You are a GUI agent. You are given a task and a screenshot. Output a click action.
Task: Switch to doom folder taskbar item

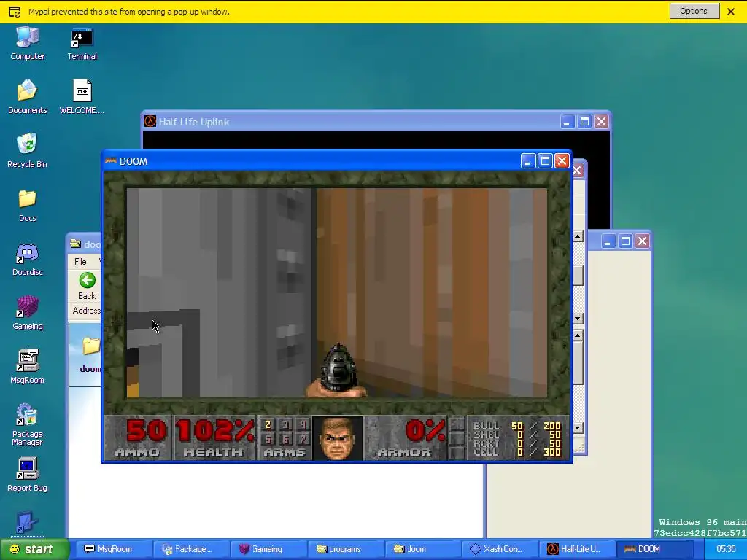(x=424, y=549)
